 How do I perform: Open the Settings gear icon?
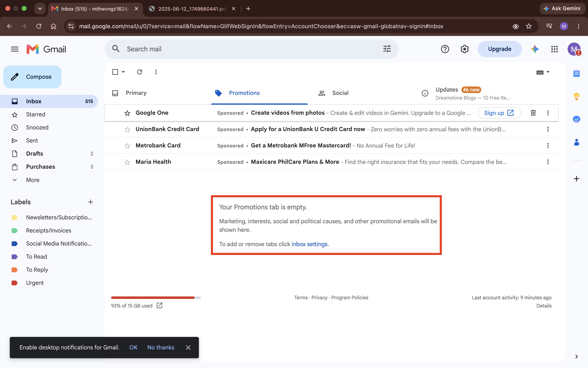(x=464, y=49)
